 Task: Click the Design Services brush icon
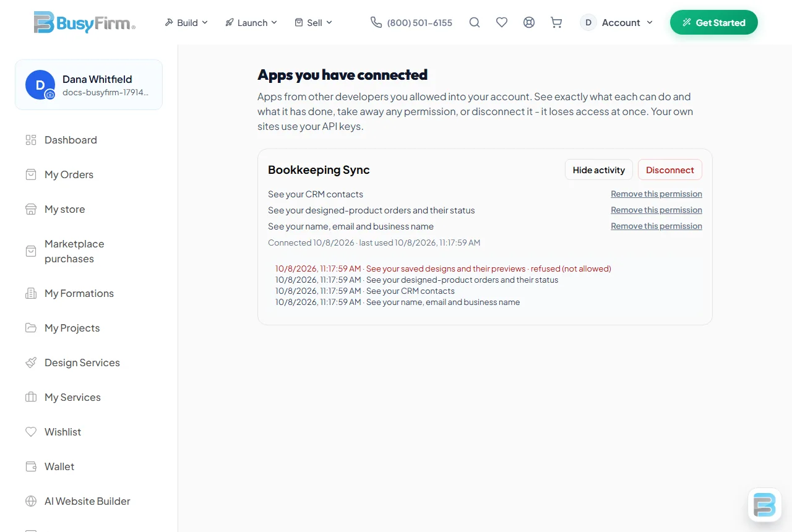(31, 363)
